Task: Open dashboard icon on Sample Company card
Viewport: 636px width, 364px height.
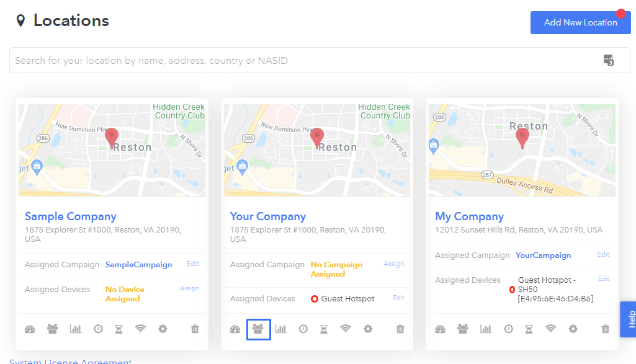Action: [x=30, y=329]
